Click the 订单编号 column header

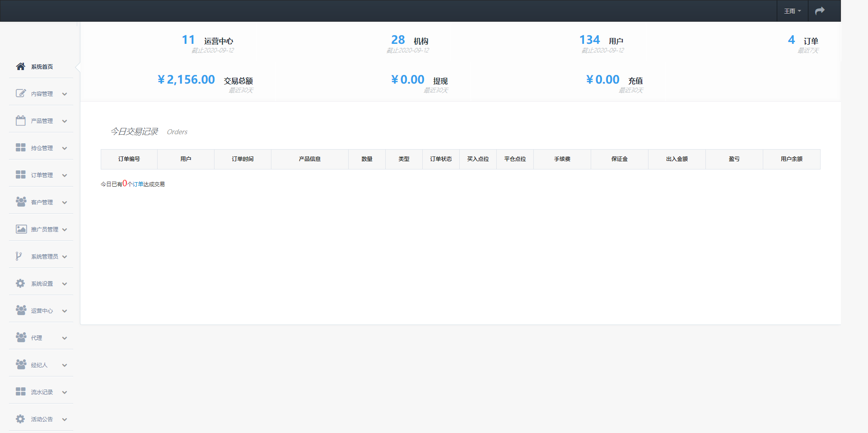[x=129, y=159]
